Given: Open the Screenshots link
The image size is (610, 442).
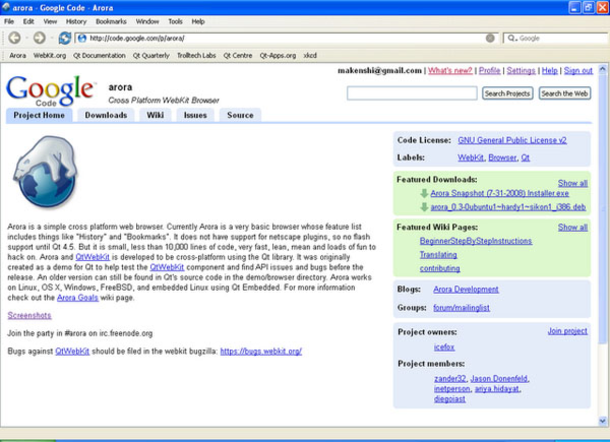Looking at the screenshot, I should [x=29, y=315].
